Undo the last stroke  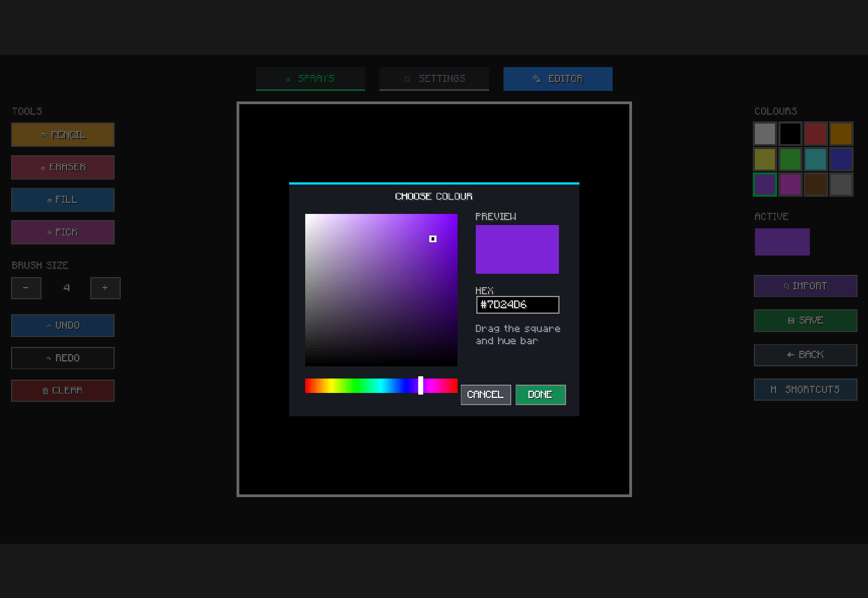63,325
